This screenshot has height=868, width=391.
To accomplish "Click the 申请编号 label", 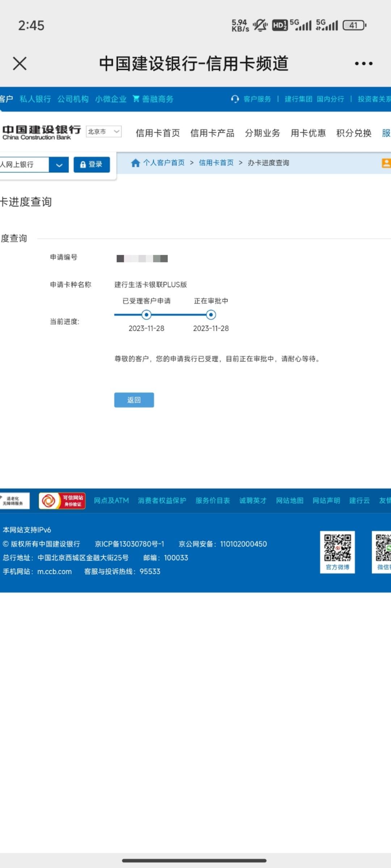I will click(x=64, y=257).
